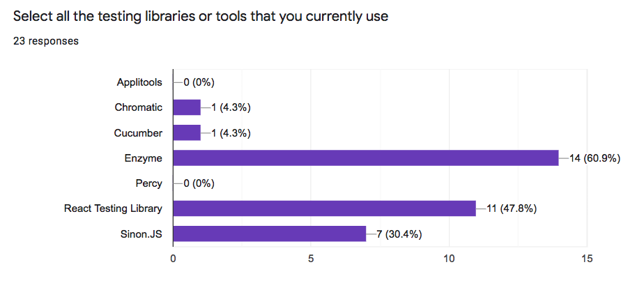Click the chart question title text
Screen dimensions: 644x290
coord(201,17)
